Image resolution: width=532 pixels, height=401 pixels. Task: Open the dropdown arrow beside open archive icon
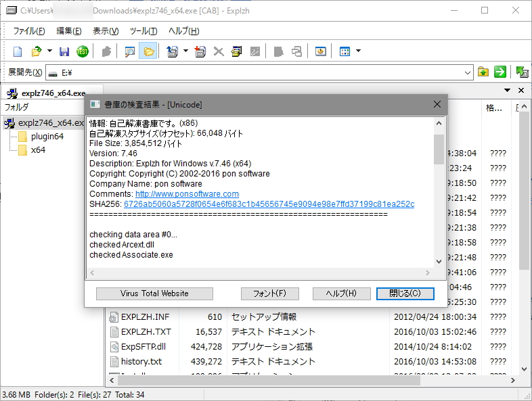tap(49, 51)
